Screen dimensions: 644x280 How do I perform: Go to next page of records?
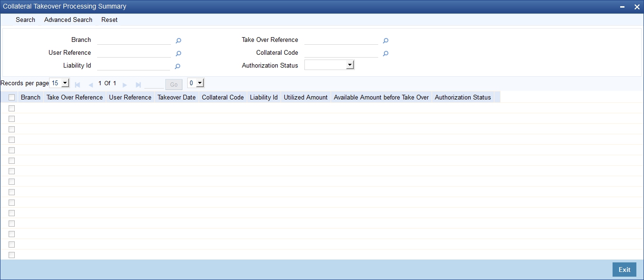point(125,85)
